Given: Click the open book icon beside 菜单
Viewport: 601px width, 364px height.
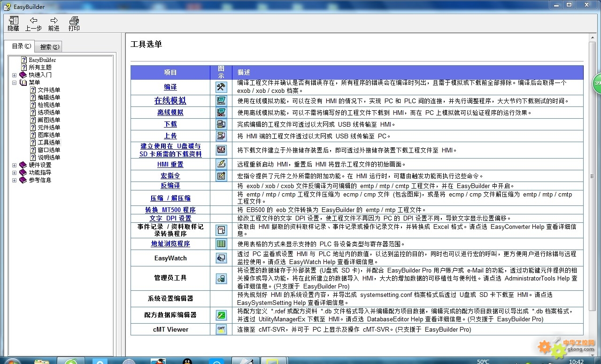Looking at the screenshot, I should coord(23,83).
